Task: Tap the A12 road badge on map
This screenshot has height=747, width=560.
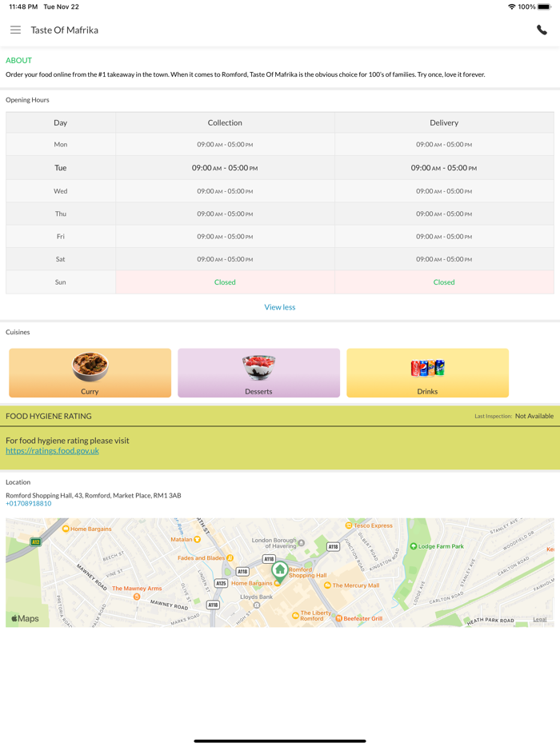Action: tap(35, 541)
